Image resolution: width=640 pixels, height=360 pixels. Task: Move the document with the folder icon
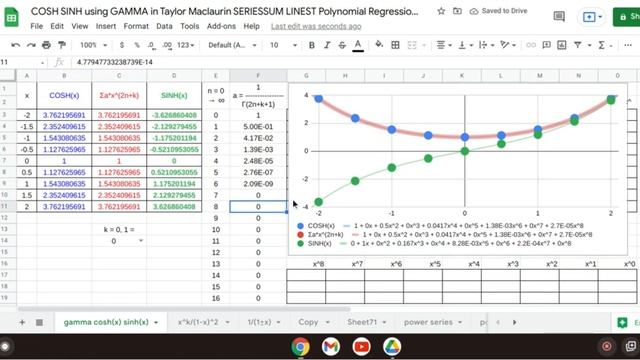457,11
